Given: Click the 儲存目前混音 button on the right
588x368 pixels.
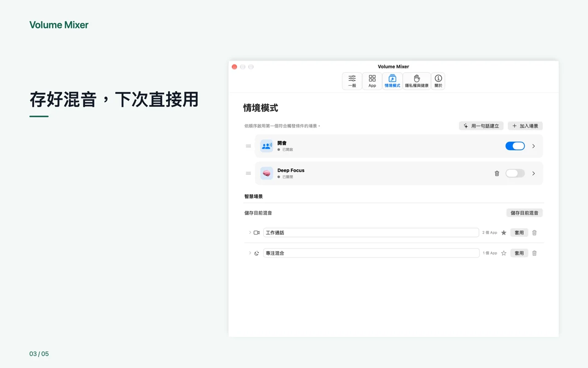Looking at the screenshot, I should coord(525,213).
